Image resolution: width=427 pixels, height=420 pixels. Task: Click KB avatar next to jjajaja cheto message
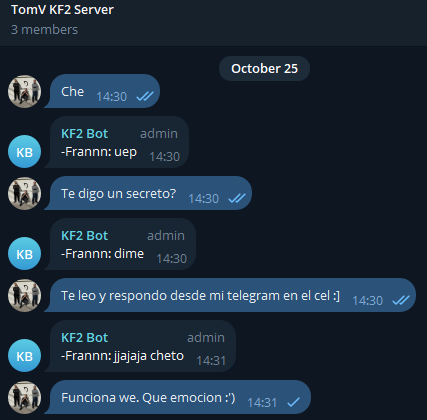point(24,355)
